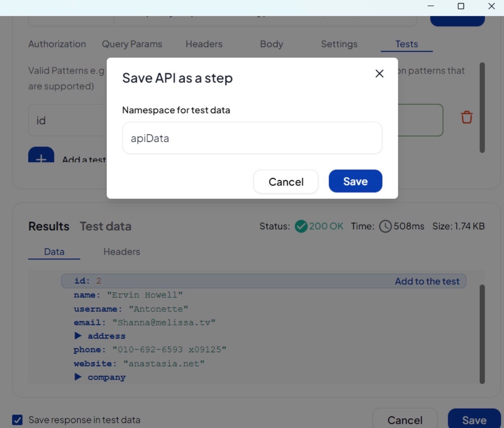Screen dimensions: 504x428
Task: Click the Add to the test link
Action: [x=427, y=281]
